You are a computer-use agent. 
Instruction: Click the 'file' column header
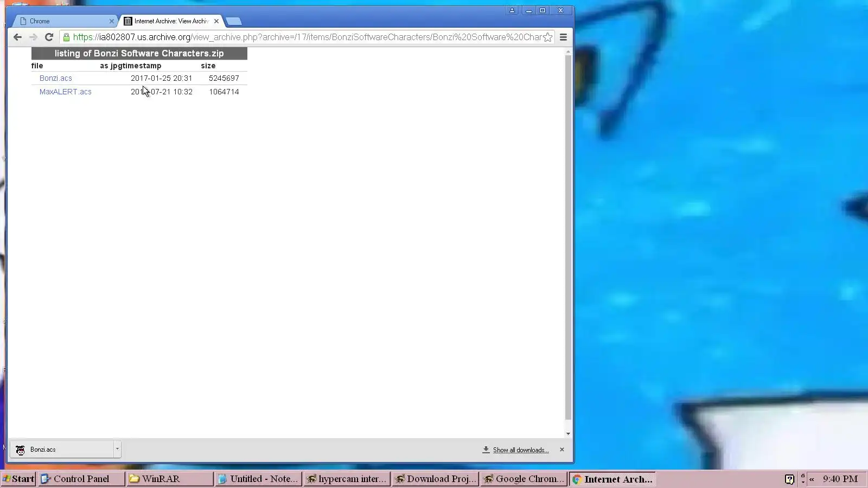click(x=37, y=66)
